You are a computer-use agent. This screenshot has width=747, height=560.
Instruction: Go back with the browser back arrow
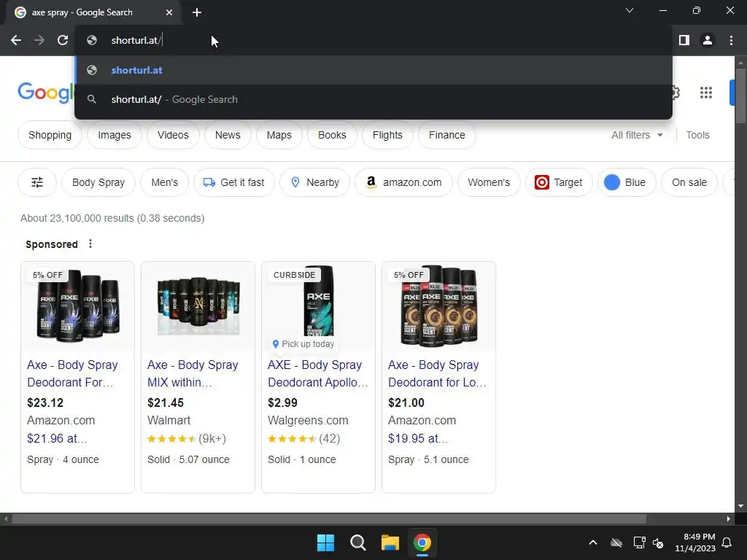[x=16, y=41]
